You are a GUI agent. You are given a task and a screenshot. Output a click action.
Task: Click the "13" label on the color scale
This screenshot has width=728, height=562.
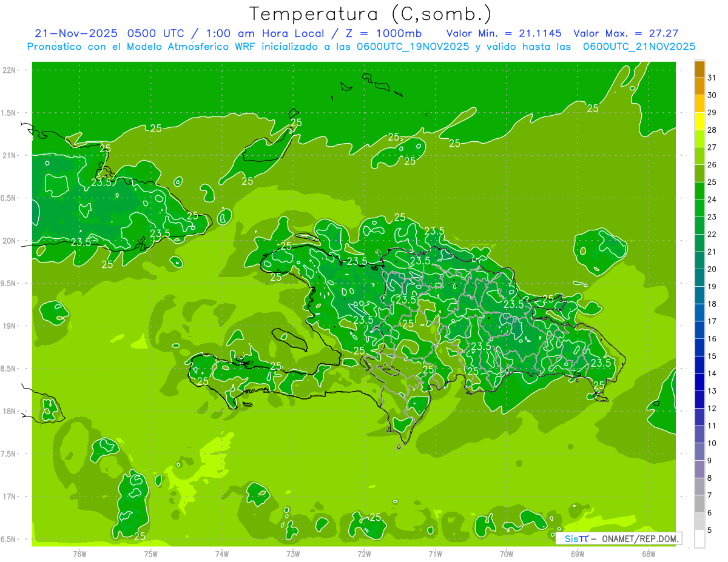click(712, 391)
